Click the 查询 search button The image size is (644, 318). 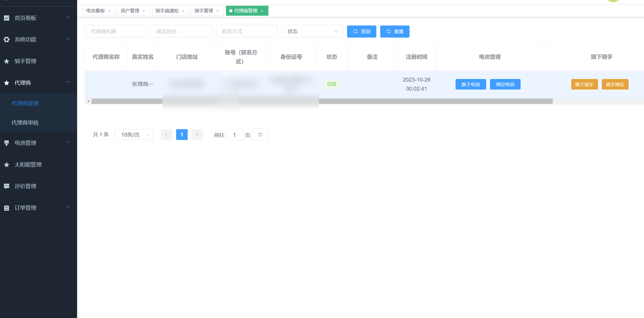[x=361, y=31]
